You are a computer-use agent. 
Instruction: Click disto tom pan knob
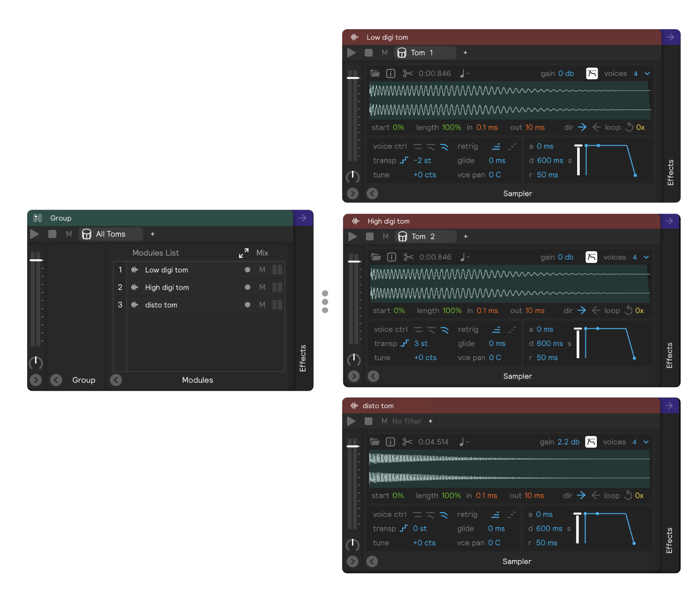[353, 545]
